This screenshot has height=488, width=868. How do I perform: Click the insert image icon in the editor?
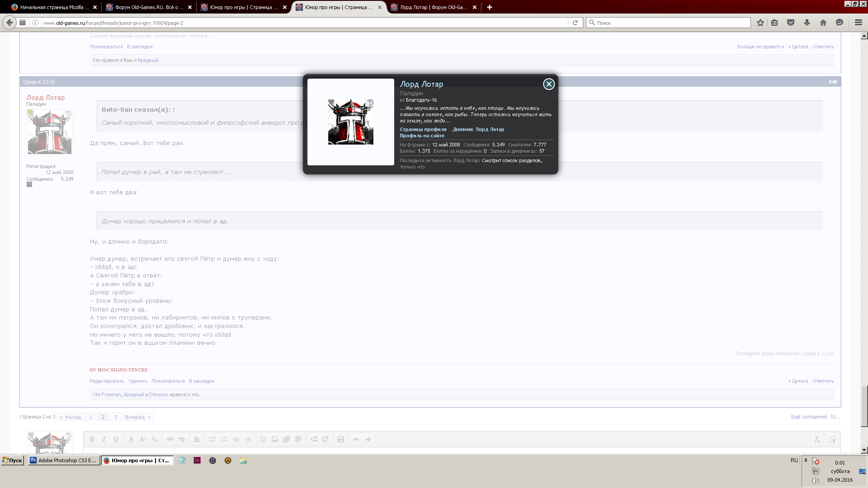[x=275, y=439]
